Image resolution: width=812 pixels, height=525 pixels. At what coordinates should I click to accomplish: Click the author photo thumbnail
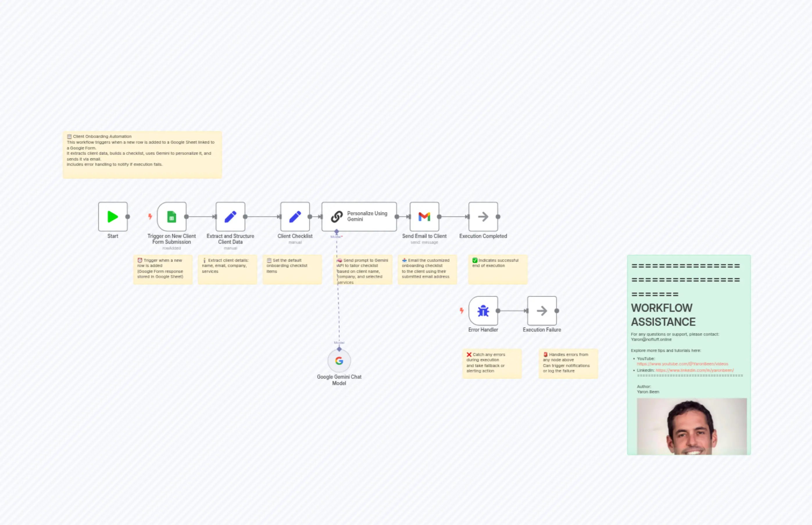click(691, 426)
